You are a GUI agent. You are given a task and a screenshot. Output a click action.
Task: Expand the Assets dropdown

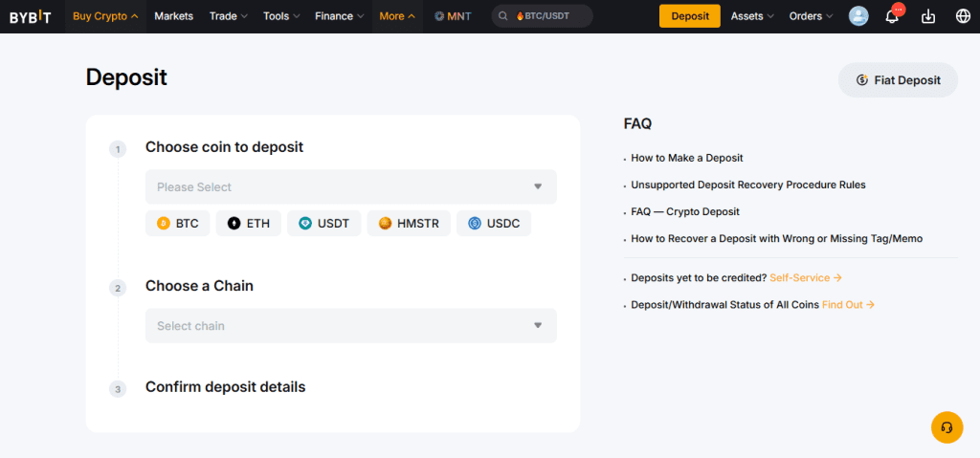(x=752, y=16)
